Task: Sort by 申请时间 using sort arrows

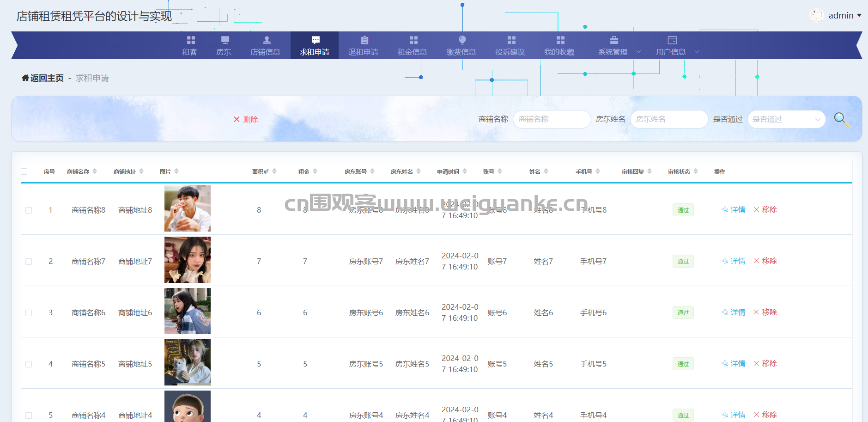Action: pyautogui.click(x=465, y=171)
